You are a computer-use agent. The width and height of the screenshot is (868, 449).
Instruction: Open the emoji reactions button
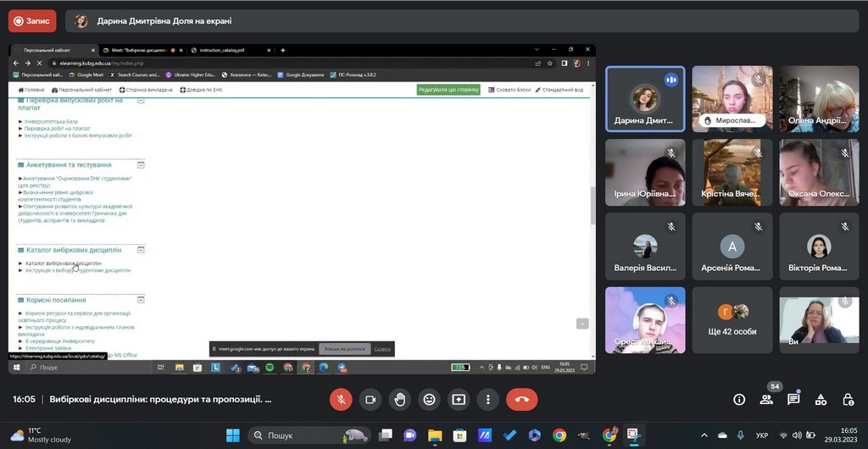tap(429, 399)
